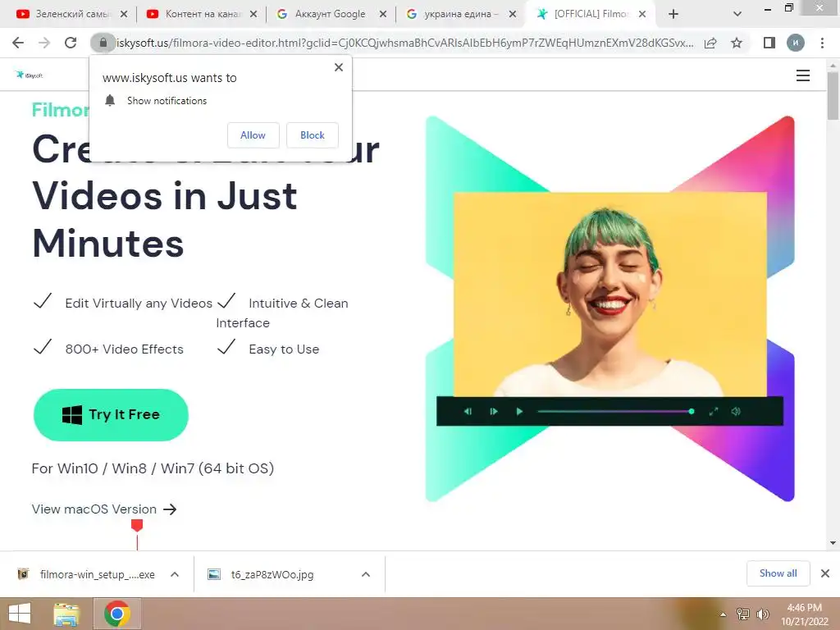This screenshot has height=630, width=840.
Task: Allow notifications from iskysoft.us
Action: (253, 135)
